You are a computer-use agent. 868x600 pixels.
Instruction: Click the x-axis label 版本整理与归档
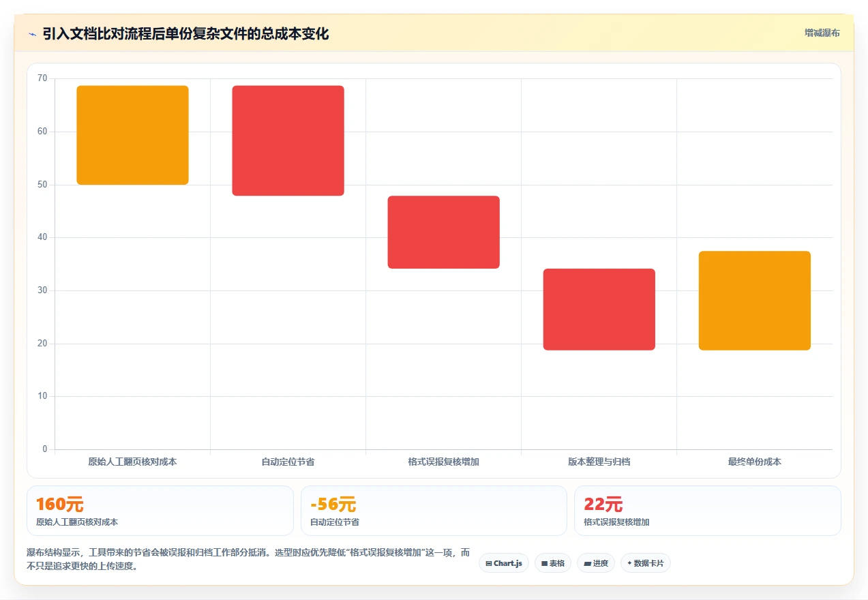tap(599, 462)
